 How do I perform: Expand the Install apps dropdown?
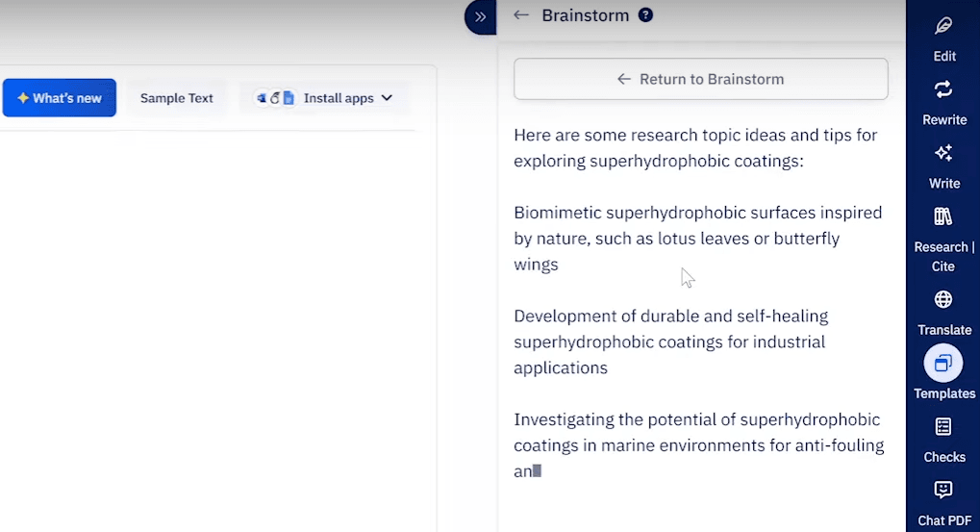[324, 98]
